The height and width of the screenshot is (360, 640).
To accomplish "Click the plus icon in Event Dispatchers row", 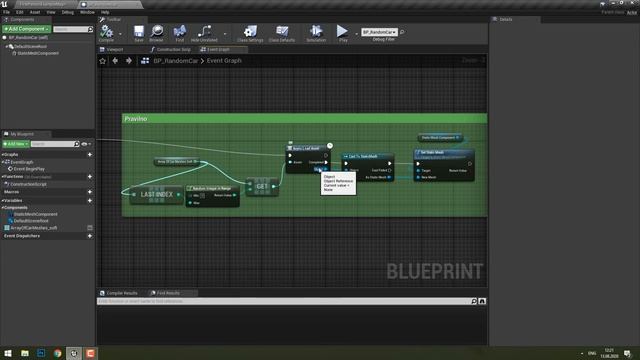I will click(x=90, y=236).
